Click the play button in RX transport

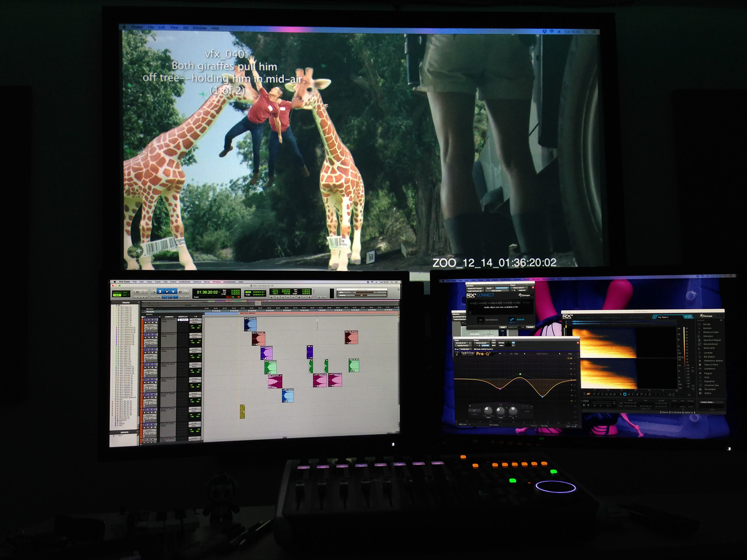(584, 405)
